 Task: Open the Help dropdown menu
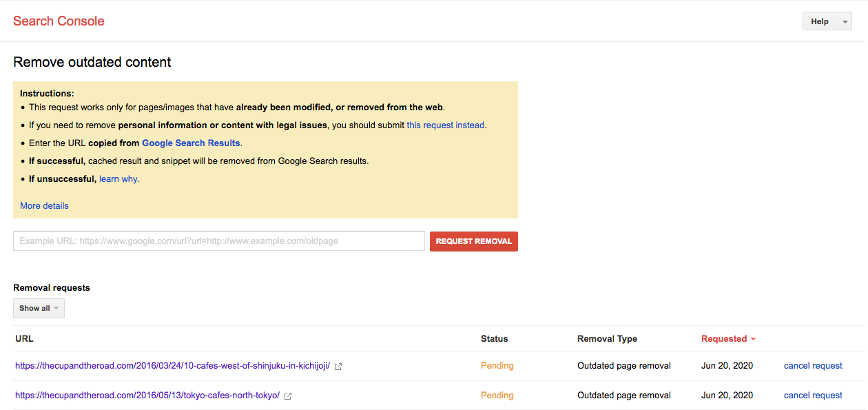827,21
